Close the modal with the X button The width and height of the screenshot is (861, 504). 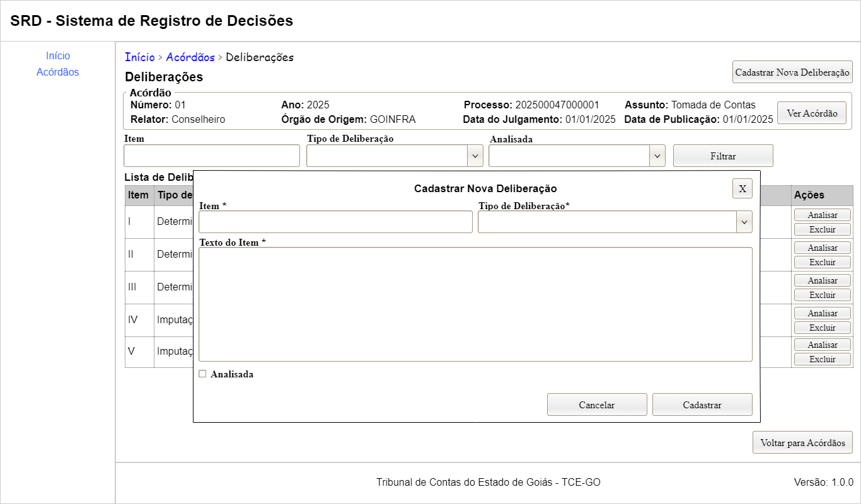pyautogui.click(x=742, y=188)
